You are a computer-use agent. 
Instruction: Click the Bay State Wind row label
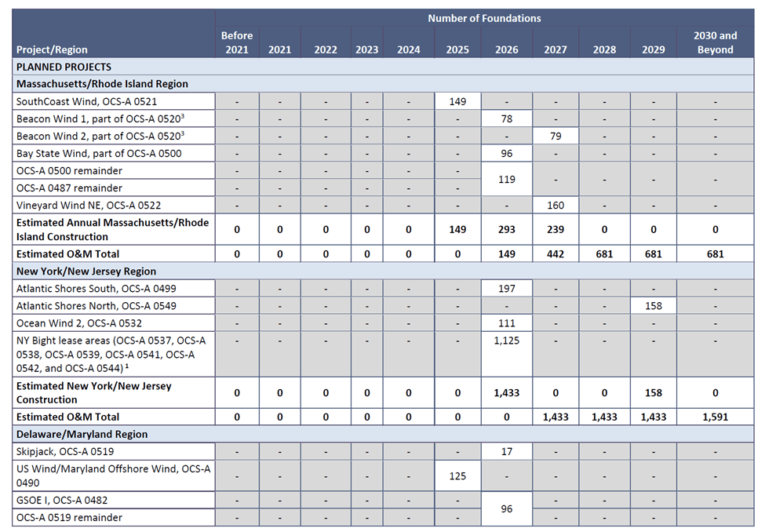99,153
